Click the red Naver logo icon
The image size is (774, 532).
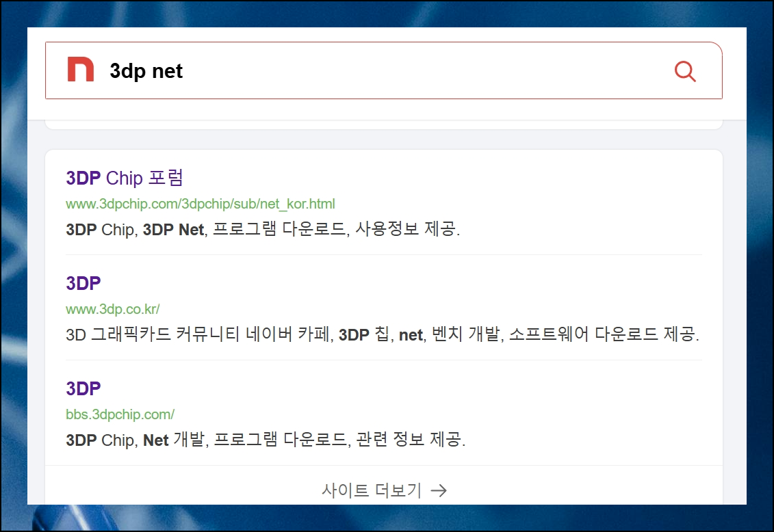[81, 70]
